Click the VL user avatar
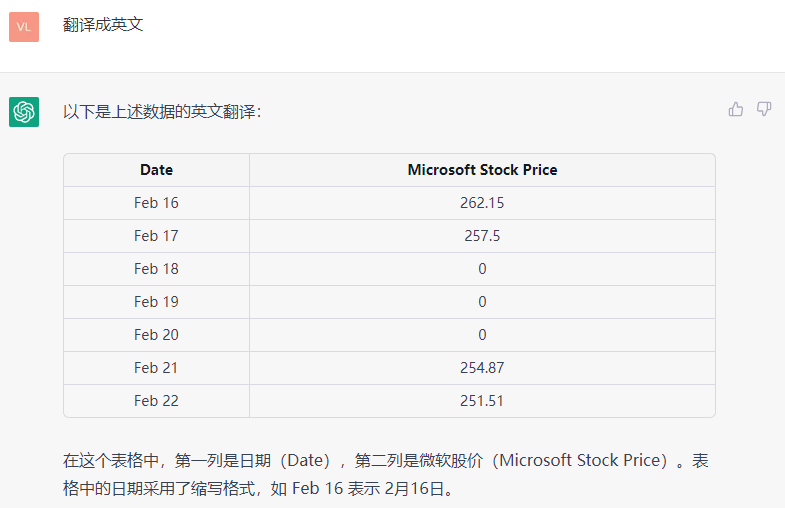Screen dimensions: 785x508 coord(24,26)
